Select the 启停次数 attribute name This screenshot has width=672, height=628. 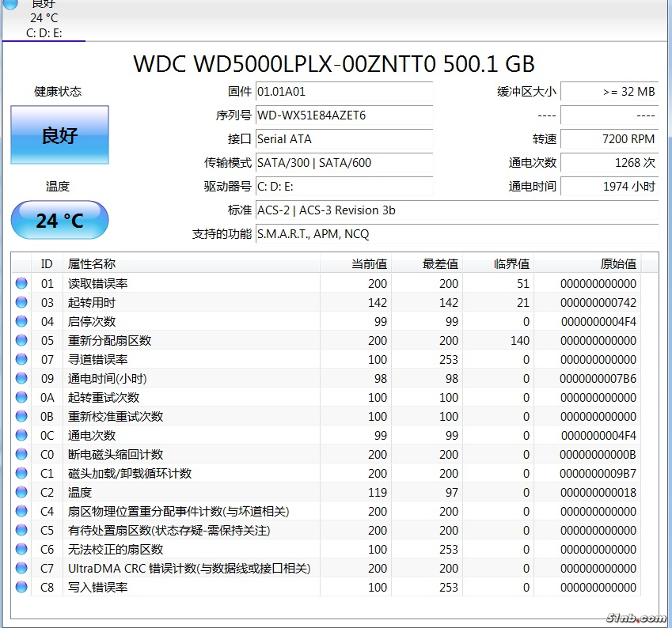pos(92,322)
